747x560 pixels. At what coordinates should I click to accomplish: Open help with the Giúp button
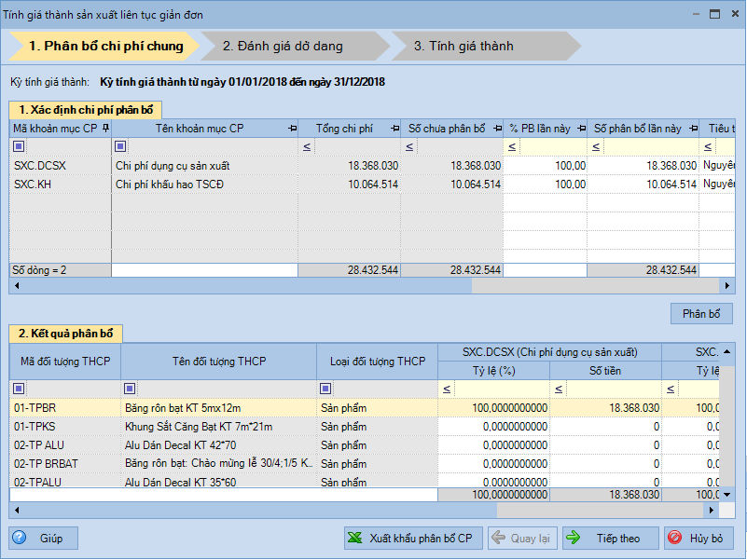(x=43, y=538)
